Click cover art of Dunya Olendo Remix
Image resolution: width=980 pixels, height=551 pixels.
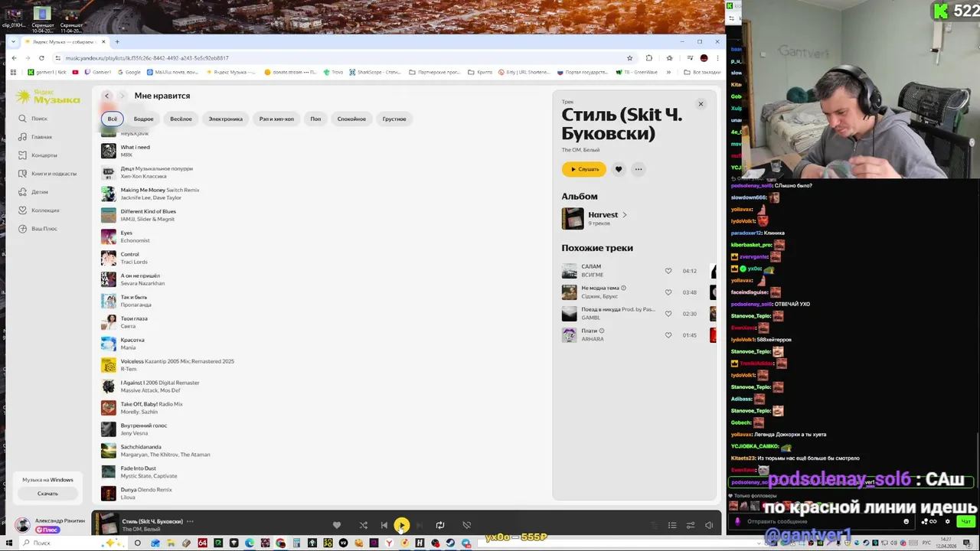(109, 494)
